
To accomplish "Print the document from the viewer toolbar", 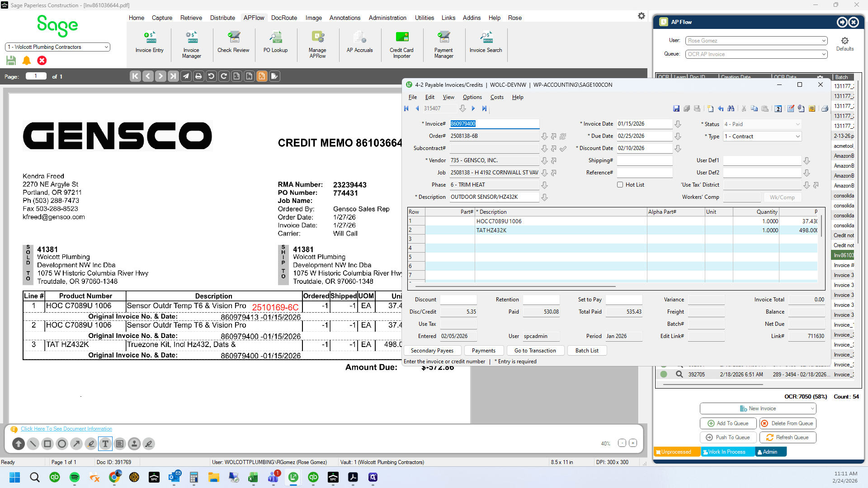I will 198,76.
